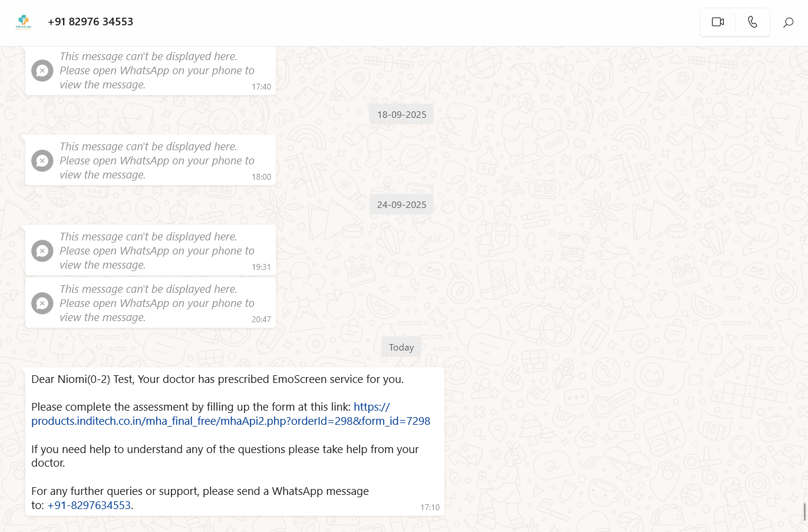Start a voice call with the contact
Screen dimensions: 808x532
click(x=752, y=22)
